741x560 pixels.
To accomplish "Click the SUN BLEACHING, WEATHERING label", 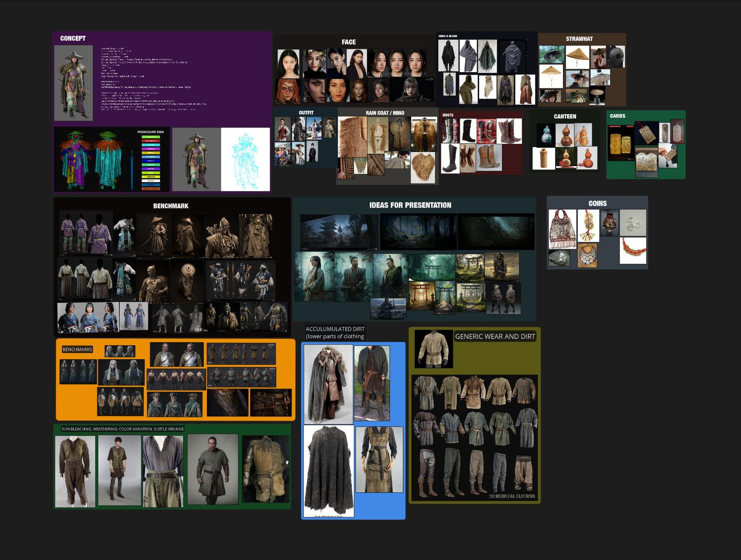I will (123, 429).
